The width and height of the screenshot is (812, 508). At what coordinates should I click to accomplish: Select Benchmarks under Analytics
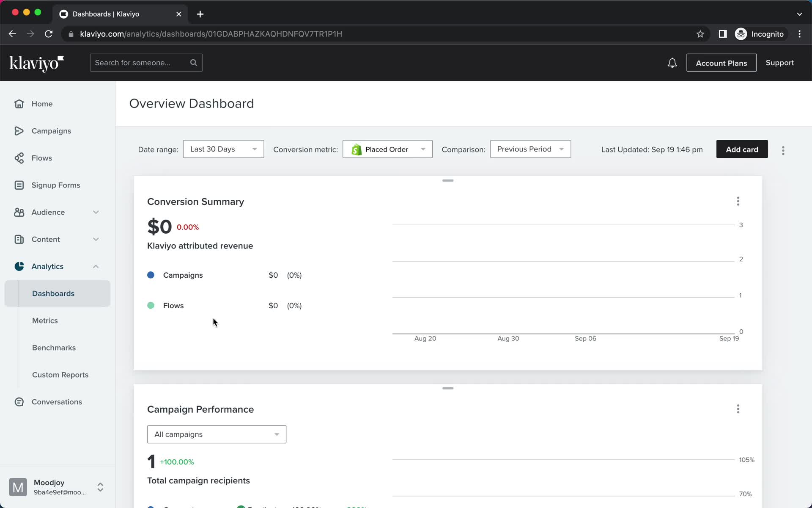click(x=54, y=348)
